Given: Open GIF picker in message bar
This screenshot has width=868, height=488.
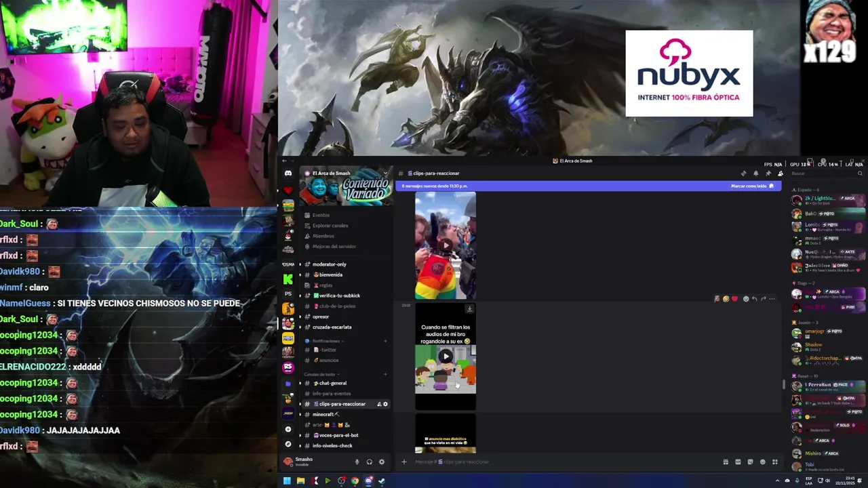Looking at the screenshot, I should tap(738, 462).
